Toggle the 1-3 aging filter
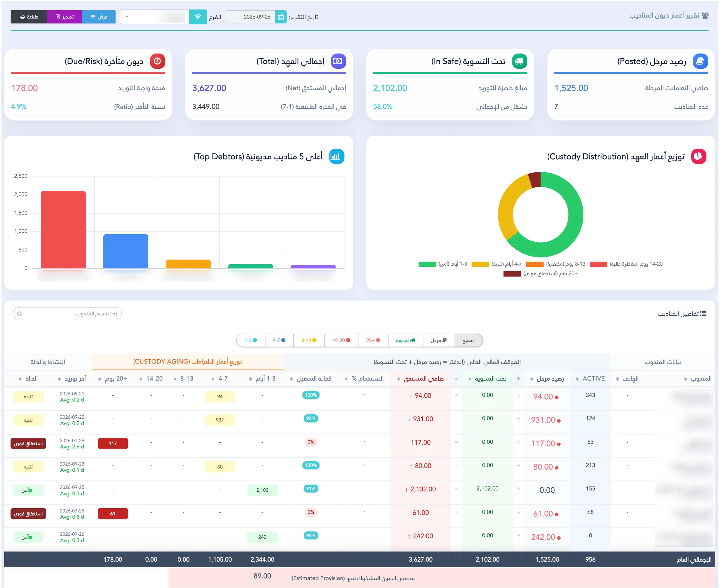Screen dimensions: 720x588 click(251, 340)
